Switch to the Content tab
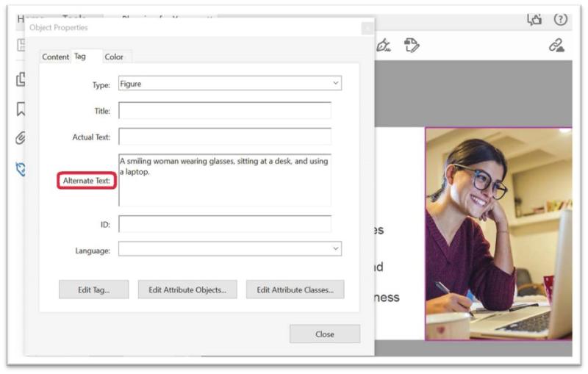Screen dimensions: 588x374 point(56,57)
